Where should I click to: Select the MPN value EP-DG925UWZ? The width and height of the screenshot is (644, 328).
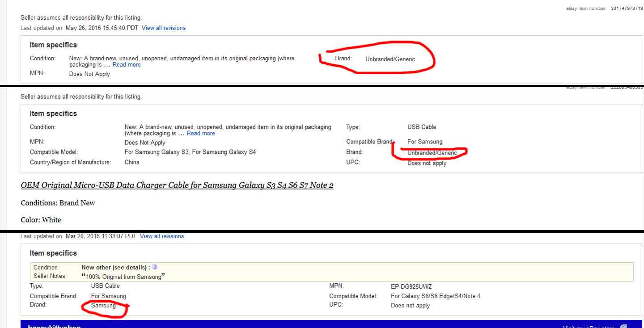411,286
